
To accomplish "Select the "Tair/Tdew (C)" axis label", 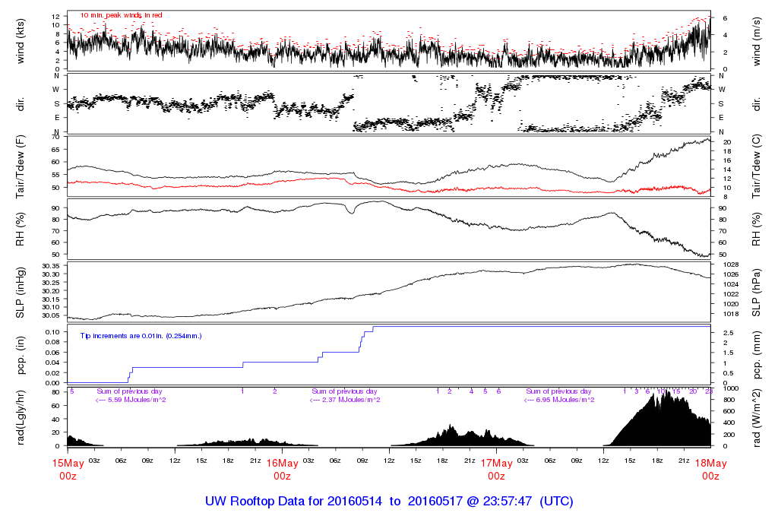I will point(756,166).
